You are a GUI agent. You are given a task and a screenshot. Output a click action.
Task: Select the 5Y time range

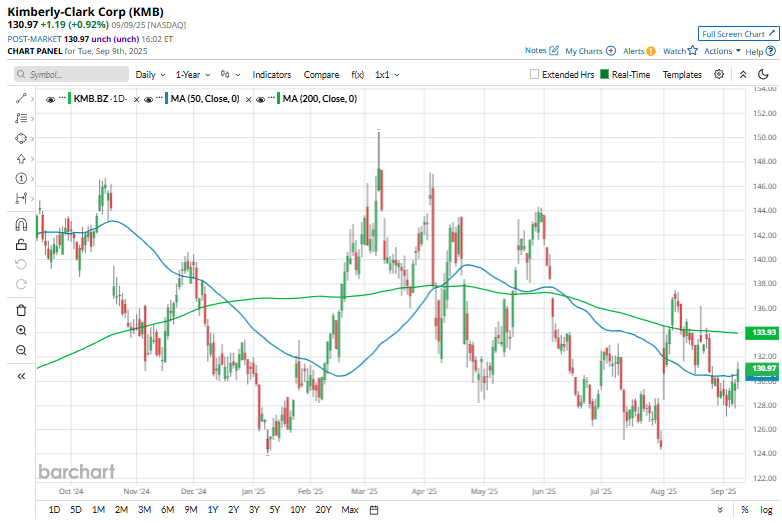click(x=275, y=510)
